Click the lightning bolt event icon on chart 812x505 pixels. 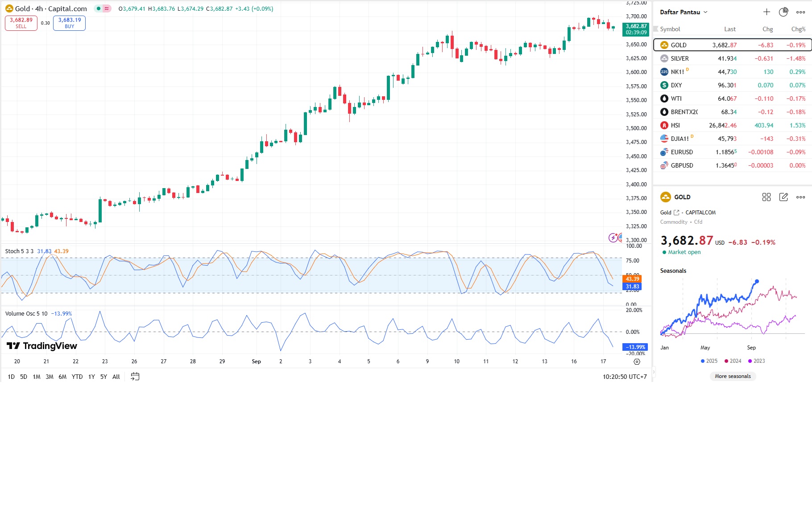click(x=613, y=238)
